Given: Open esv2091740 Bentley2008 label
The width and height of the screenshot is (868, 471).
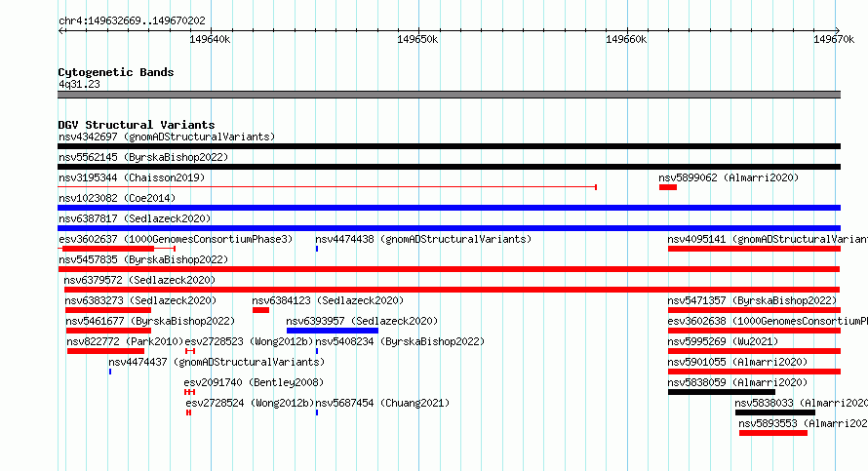Looking at the screenshot, I should coord(254,382).
